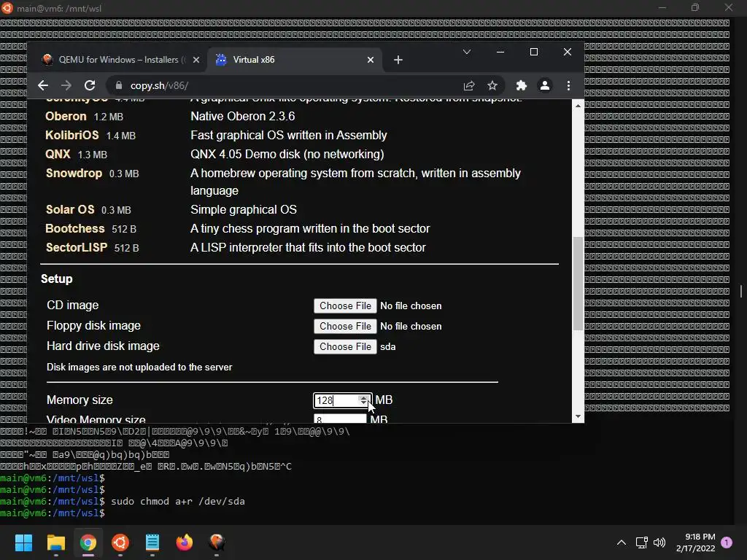The image size is (747, 560).
Task: Click the address bar URL
Action: coord(159,86)
